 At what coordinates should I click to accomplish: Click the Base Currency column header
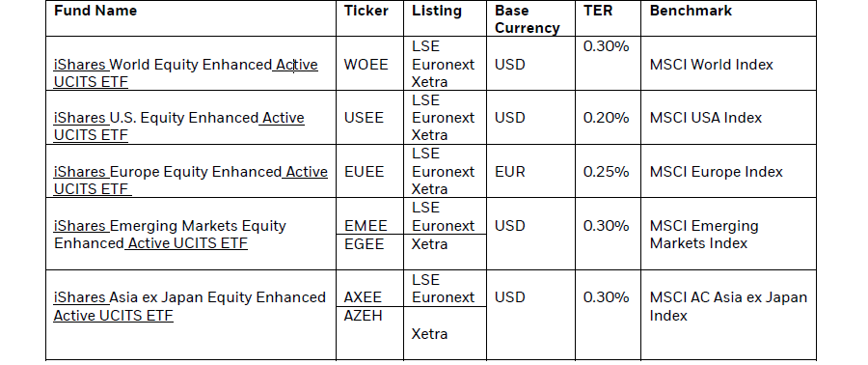[x=527, y=19]
